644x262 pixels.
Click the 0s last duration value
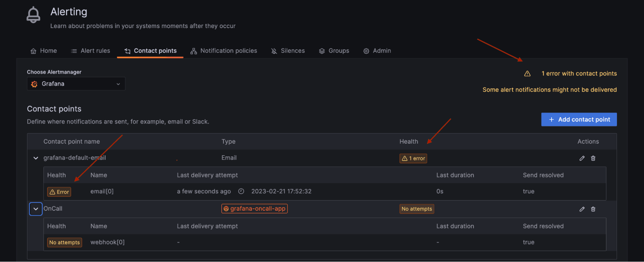pos(440,191)
